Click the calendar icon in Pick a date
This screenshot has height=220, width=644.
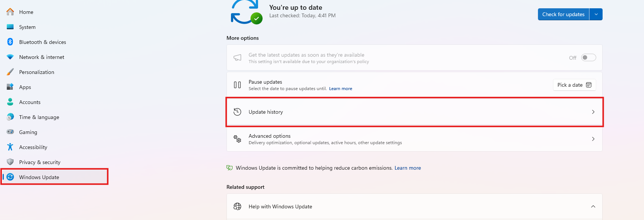589,85
